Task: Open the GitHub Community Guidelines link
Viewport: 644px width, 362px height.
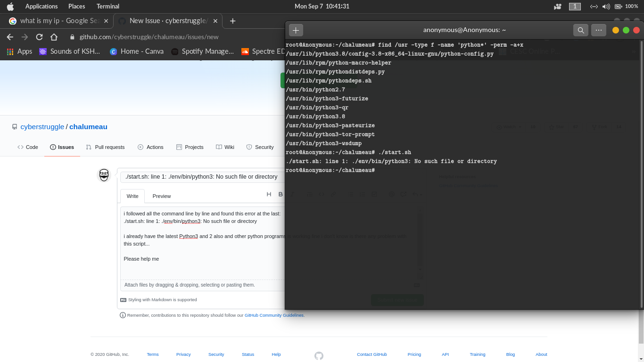Action: (x=274, y=315)
